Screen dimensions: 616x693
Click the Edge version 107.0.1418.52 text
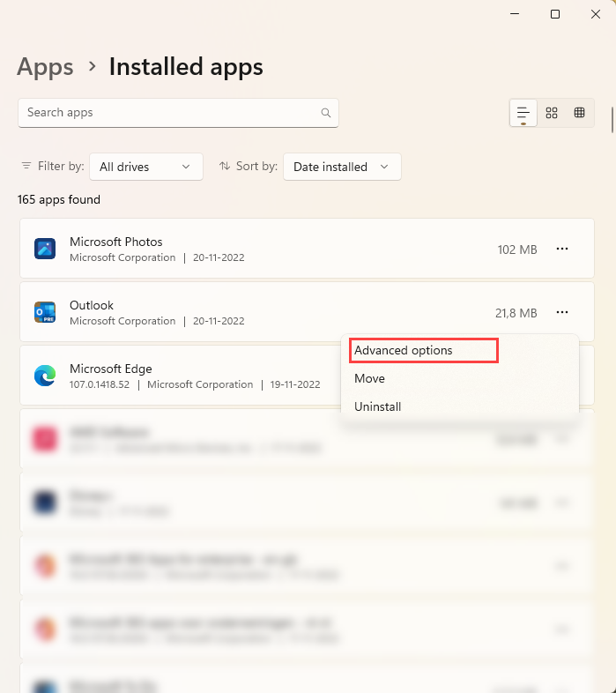pos(100,384)
